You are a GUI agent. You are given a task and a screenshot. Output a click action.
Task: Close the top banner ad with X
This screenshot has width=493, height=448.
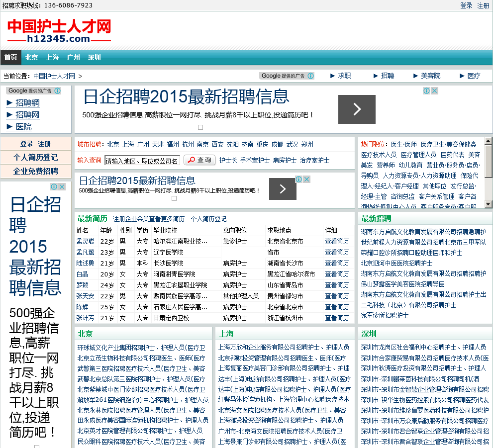(434, 91)
